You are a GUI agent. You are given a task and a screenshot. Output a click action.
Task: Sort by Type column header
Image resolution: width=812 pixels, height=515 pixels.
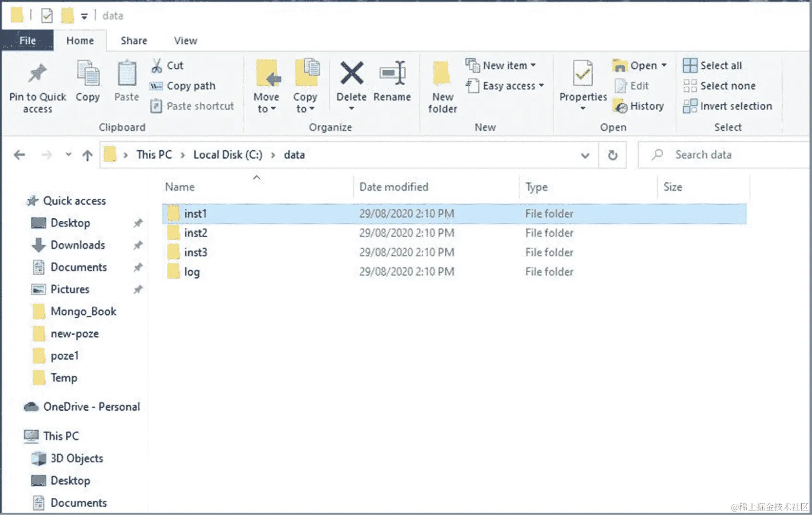coord(536,187)
